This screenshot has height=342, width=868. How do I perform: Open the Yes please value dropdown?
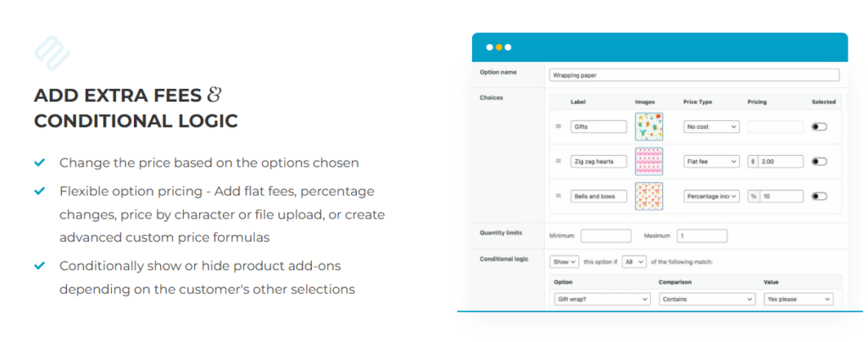point(798,299)
